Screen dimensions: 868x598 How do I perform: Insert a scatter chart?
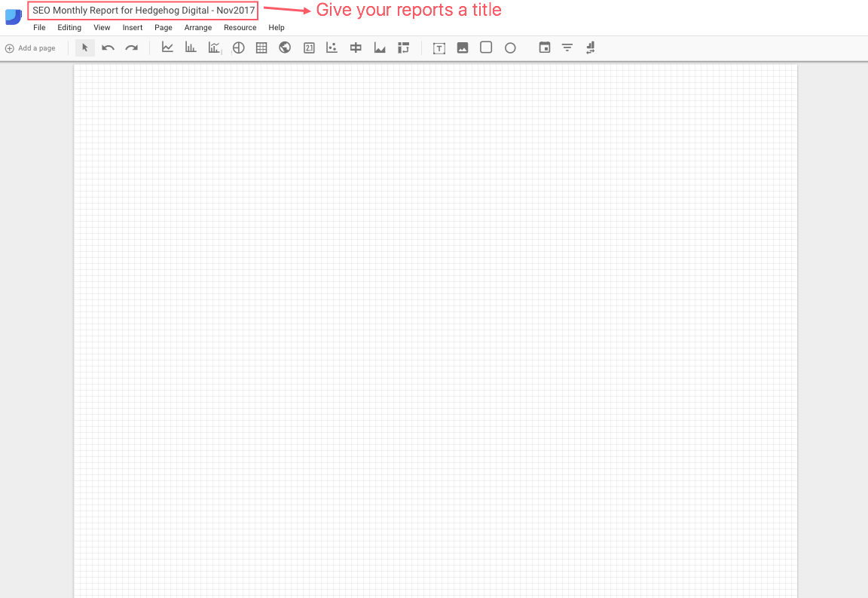coord(332,47)
